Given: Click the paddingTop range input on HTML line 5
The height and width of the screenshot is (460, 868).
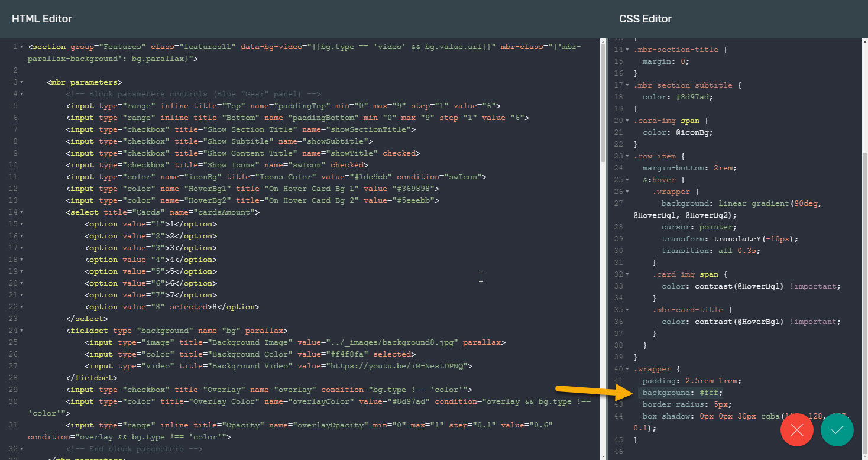Looking at the screenshot, I should (283, 106).
